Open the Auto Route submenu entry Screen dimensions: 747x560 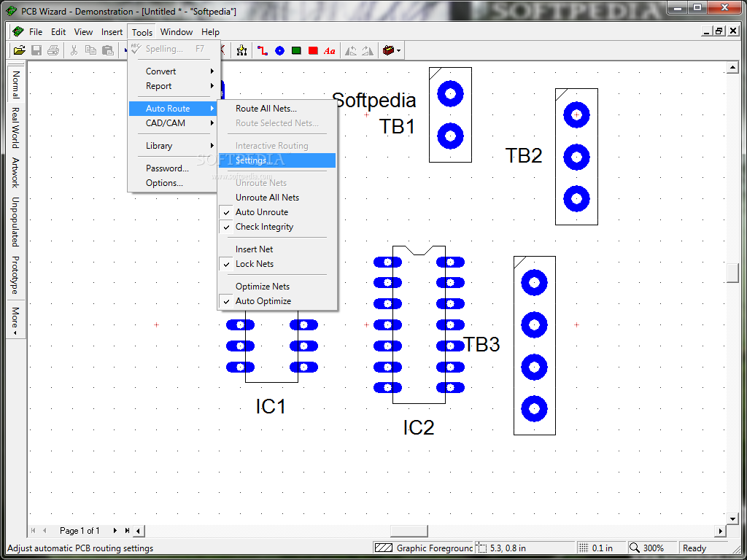pos(174,109)
